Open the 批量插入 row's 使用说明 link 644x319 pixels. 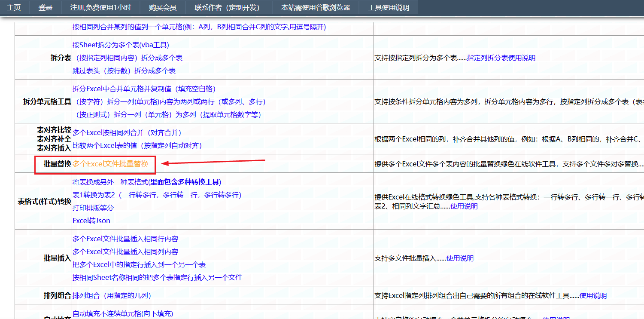click(460, 258)
